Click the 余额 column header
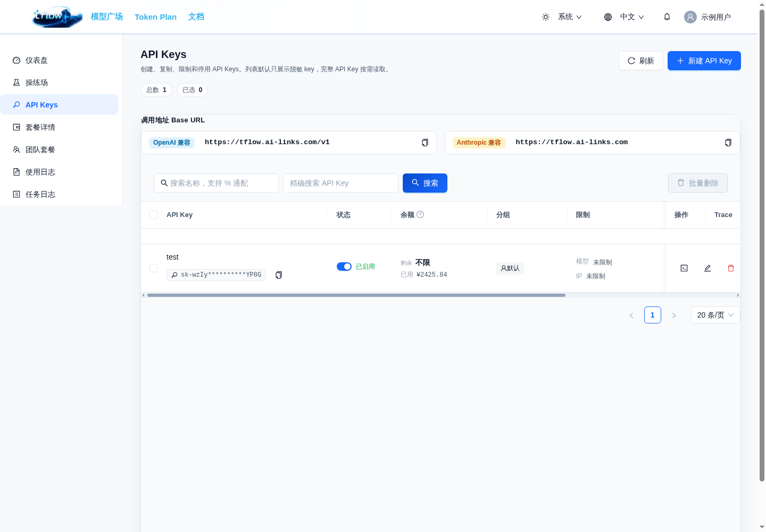Image resolution: width=766 pixels, height=532 pixels. tap(407, 215)
